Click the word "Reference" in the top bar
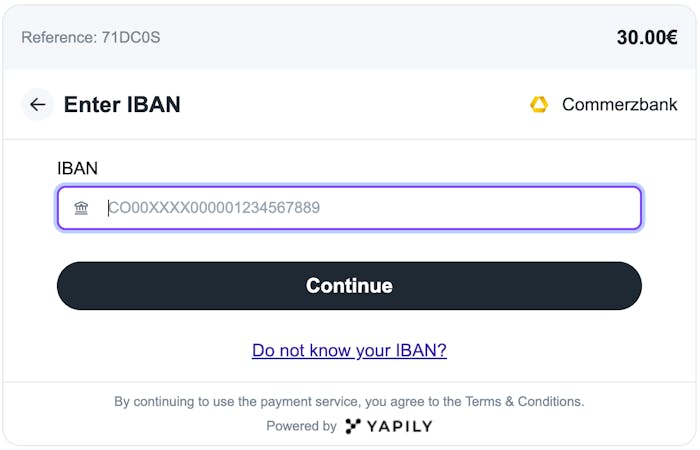Screen dimensions: 700x450 [x=57, y=37]
